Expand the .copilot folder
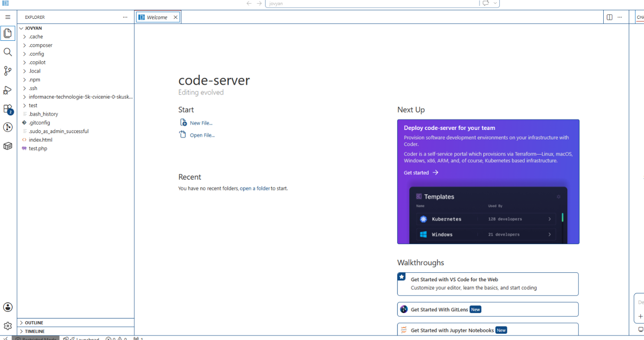 (75, 62)
